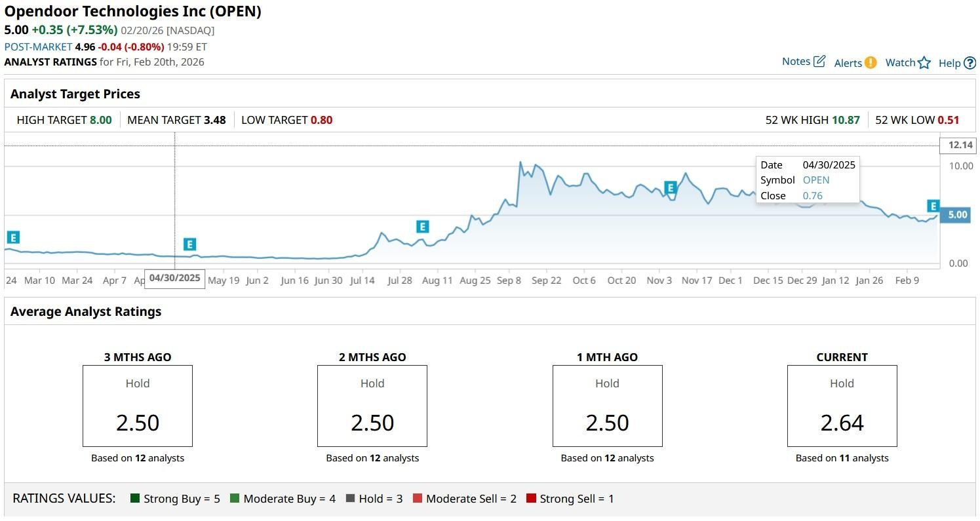This screenshot has width=980, height=521.
Task: Click the HIGH TARGET 8.00 value
Action: pyautogui.click(x=101, y=120)
